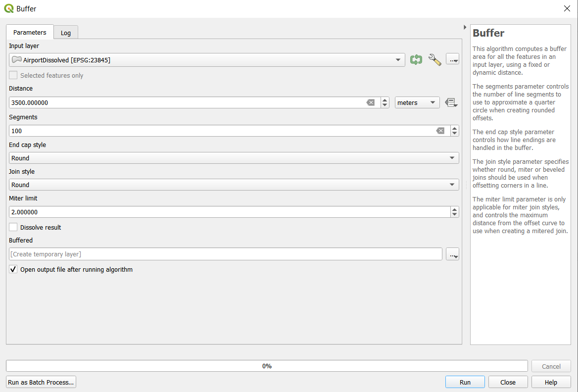Expand the Input layer dropdown
The height and width of the screenshot is (392, 578).
[x=398, y=60]
